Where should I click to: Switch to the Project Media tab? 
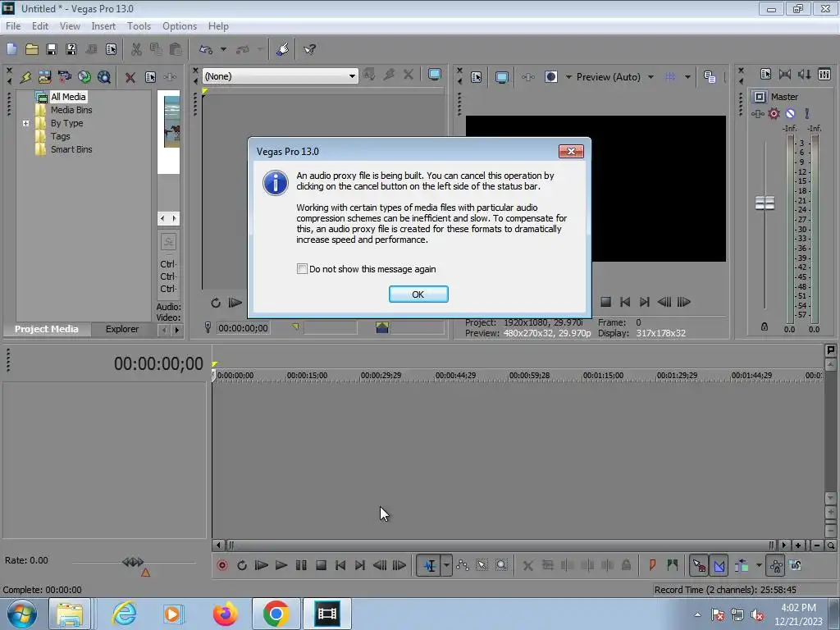tap(47, 329)
